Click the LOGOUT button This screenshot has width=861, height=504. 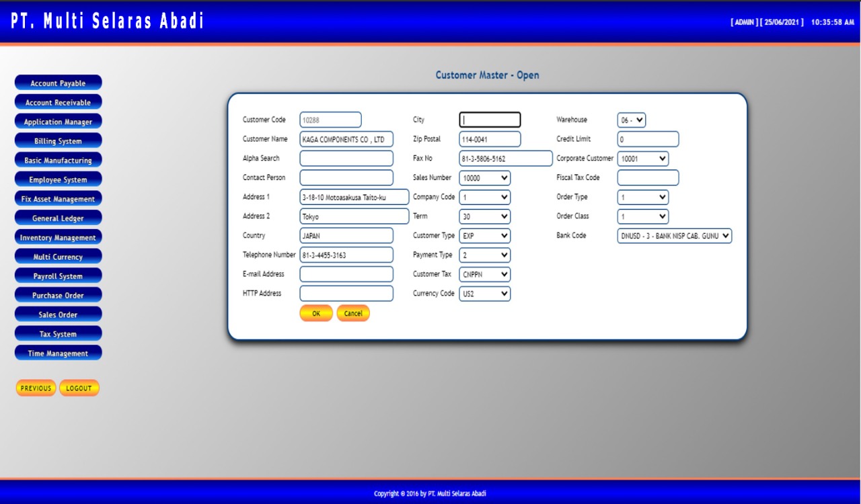(79, 388)
